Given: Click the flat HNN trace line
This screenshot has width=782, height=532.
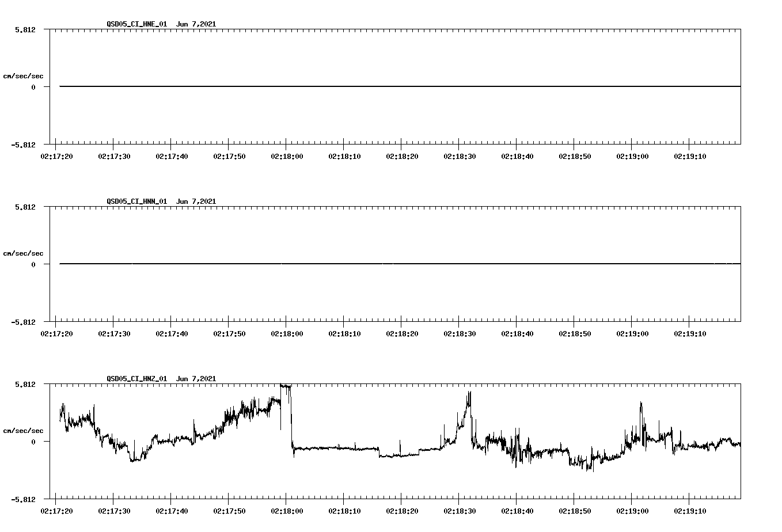Looking at the screenshot, I should pos(400,264).
